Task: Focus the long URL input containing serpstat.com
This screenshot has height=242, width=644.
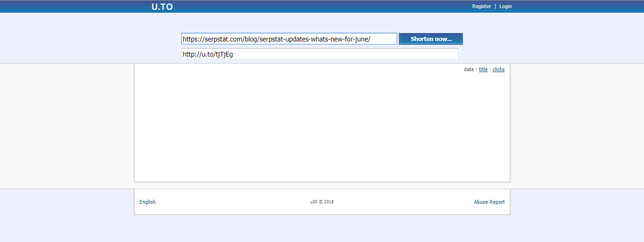Action: click(289, 39)
